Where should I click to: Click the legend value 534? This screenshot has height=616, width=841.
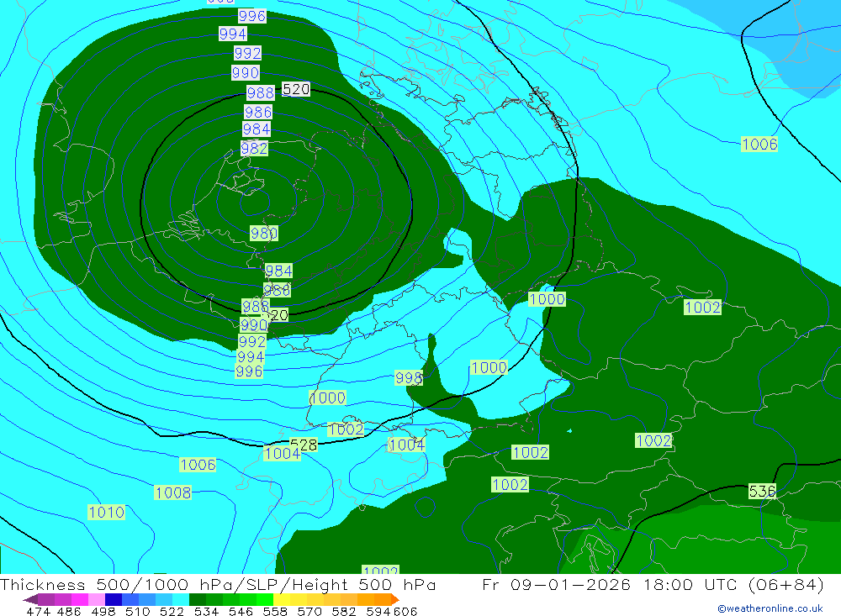pos(207,612)
